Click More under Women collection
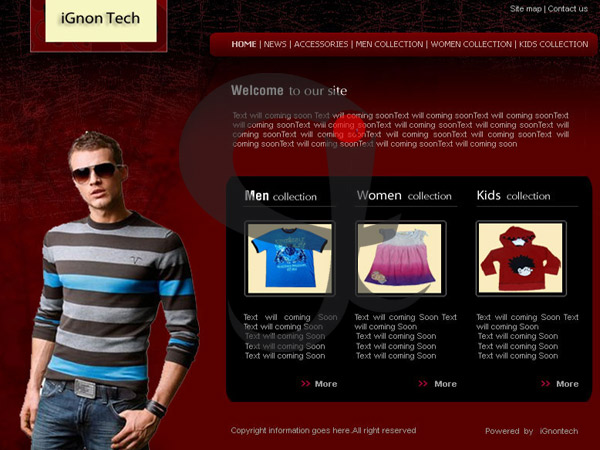This screenshot has height=450, width=600. (445, 384)
